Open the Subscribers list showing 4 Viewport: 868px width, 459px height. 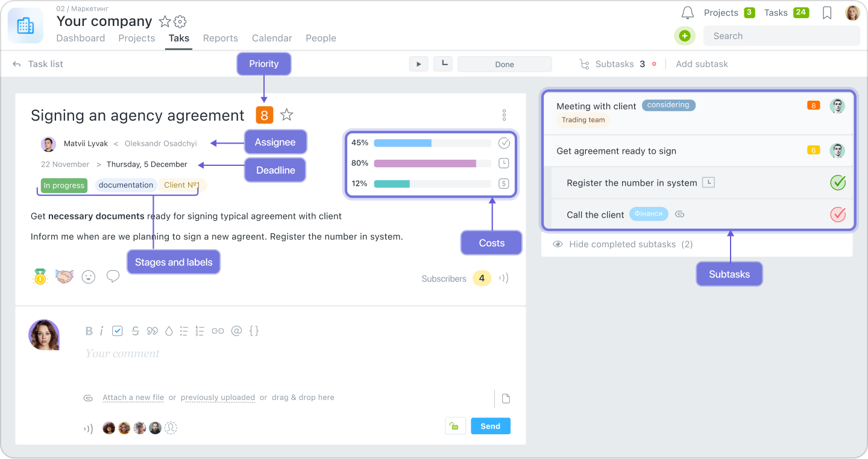[x=482, y=278]
